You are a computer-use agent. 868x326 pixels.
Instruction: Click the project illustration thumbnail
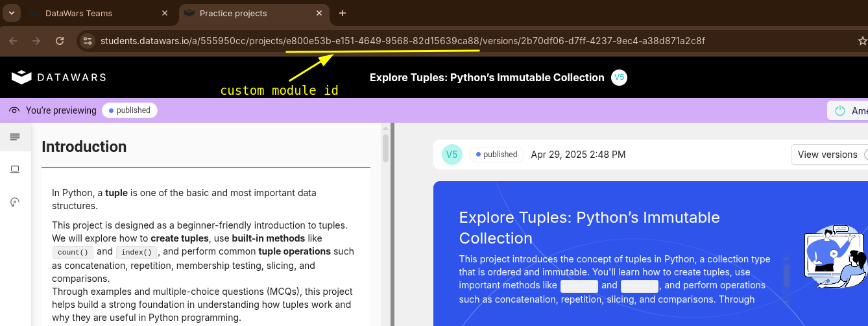point(836,256)
